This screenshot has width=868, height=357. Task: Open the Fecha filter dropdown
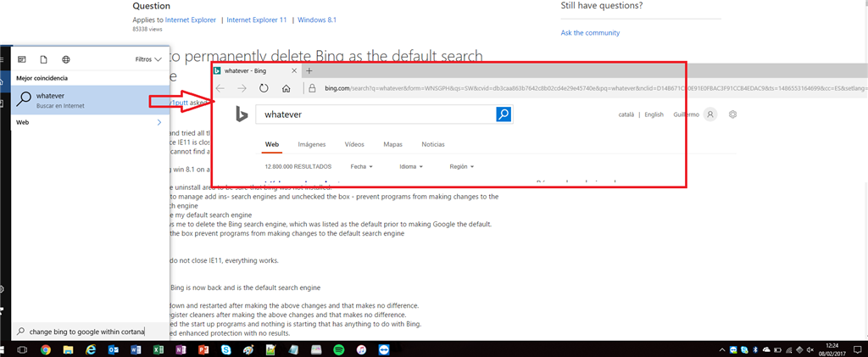(361, 166)
